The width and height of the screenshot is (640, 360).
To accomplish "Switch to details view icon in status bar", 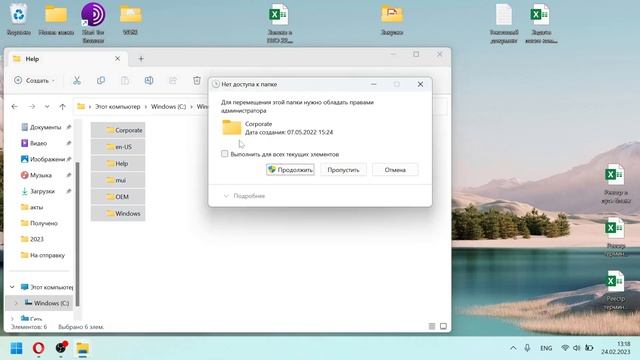I will tap(432, 326).
